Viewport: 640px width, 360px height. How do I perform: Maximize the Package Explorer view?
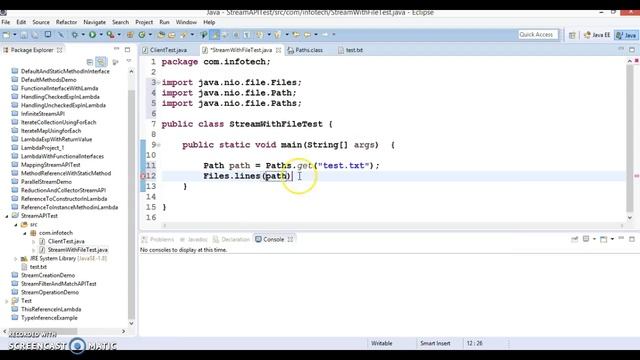click(127, 50)
